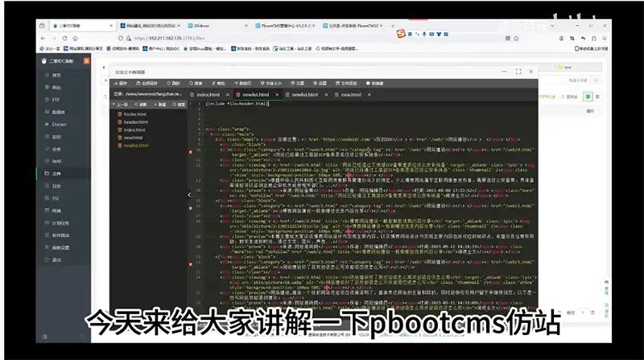Collapse the file tree sidebar with arrow handle
Screen dimensions: 644x360
point(191,194)
